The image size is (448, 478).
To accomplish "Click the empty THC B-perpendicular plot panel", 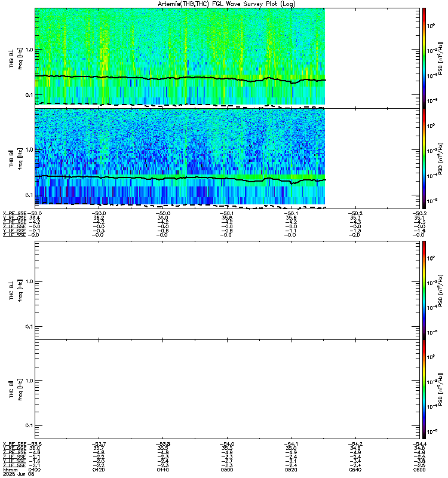I will pyautogui.click(x=227, y=290).
